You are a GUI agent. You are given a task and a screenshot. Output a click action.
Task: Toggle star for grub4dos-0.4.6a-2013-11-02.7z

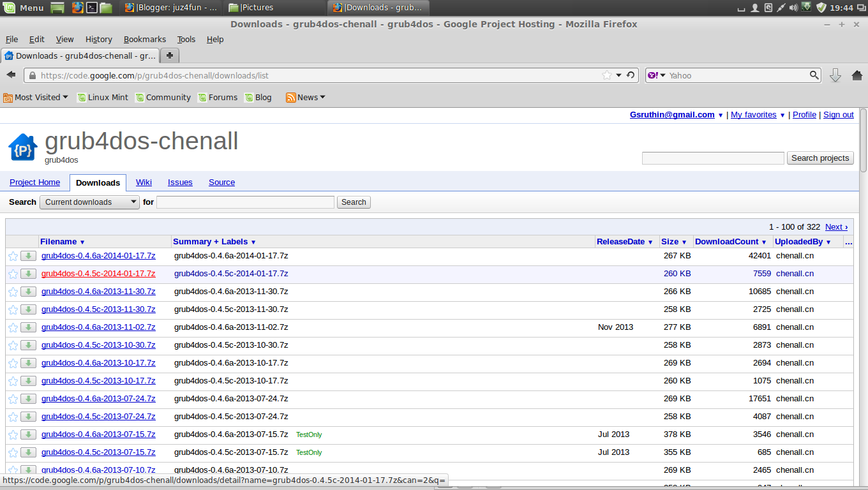click(13, 327)
